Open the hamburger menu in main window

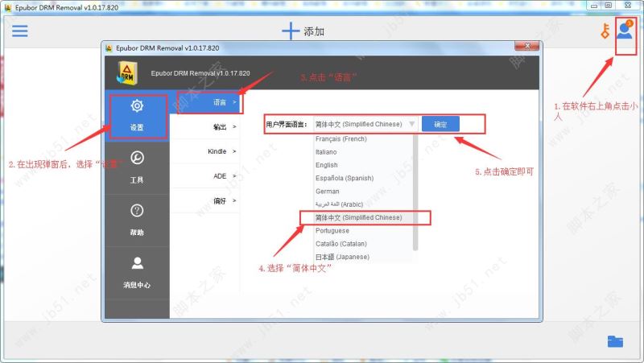coord(19,31)
